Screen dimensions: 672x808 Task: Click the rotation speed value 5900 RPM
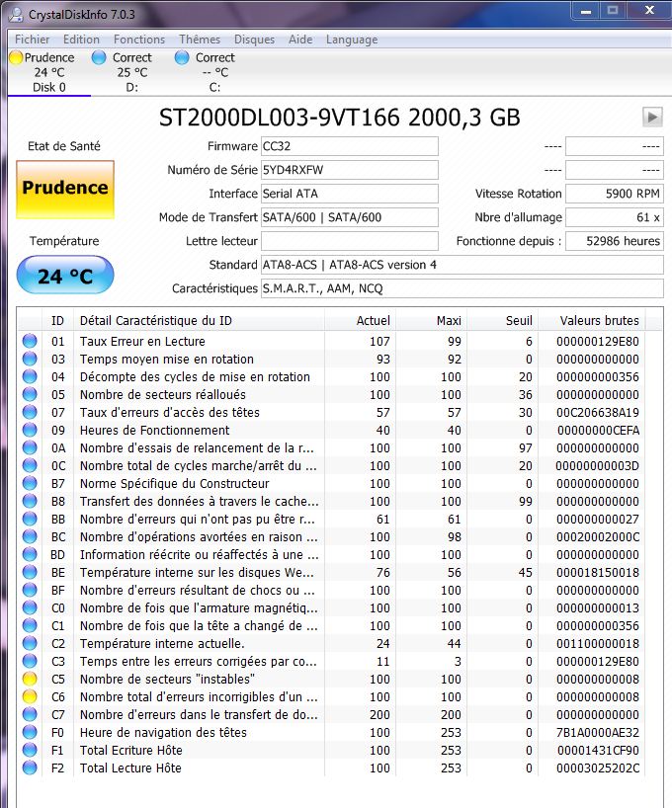(615, 194)
